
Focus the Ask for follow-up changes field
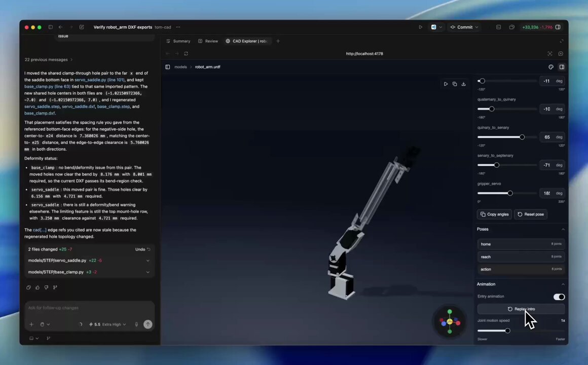(x=89, y=308)
